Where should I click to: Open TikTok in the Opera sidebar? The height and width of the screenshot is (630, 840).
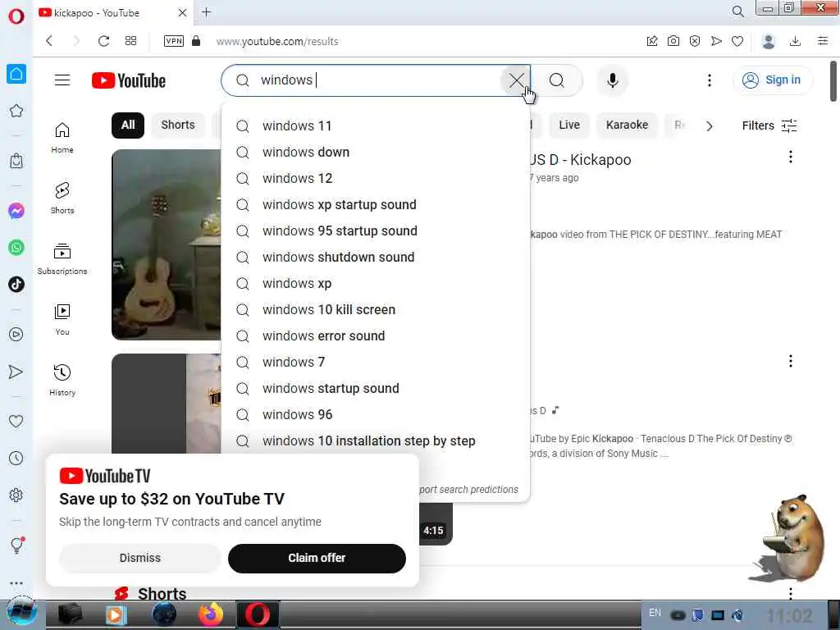(16, 284)
